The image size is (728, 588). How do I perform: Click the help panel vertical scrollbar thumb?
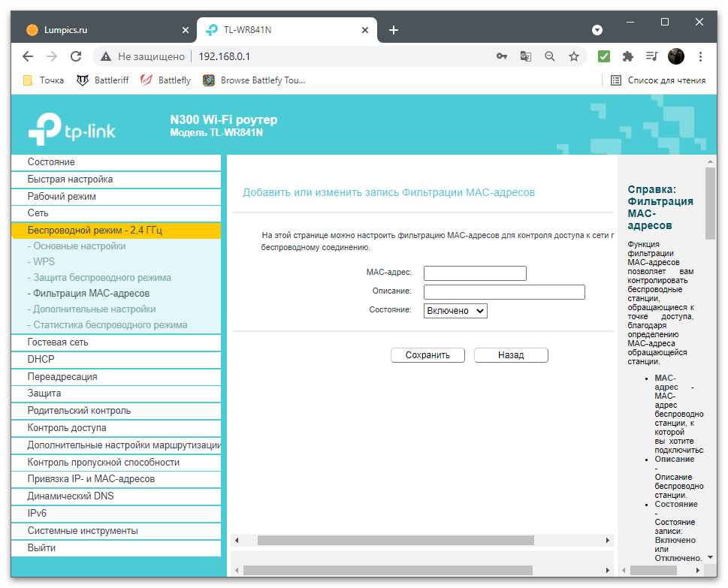[x=711, y=204]
